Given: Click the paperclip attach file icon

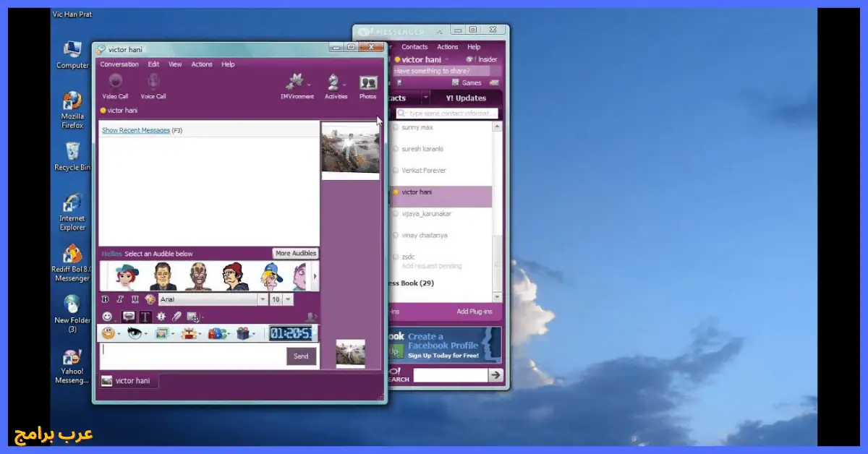Looking at the screenshot, I should pos(176,317).
